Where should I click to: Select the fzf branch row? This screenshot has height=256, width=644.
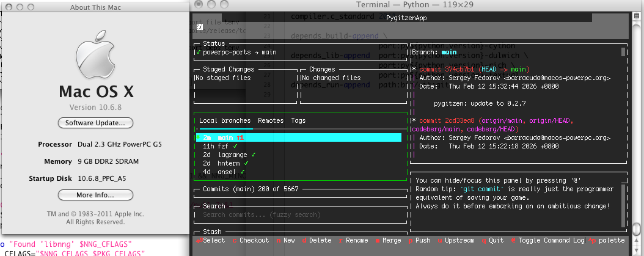pyautogui.click(x=299, y=146)
